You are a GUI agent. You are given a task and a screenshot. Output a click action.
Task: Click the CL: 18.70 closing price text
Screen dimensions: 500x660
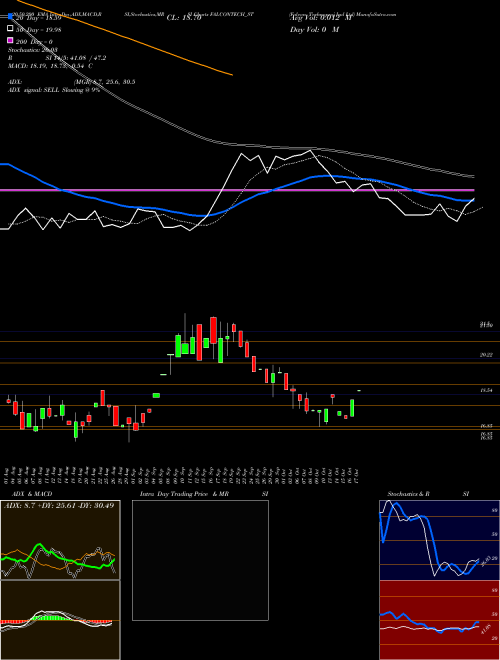click(x=184, y=18)
